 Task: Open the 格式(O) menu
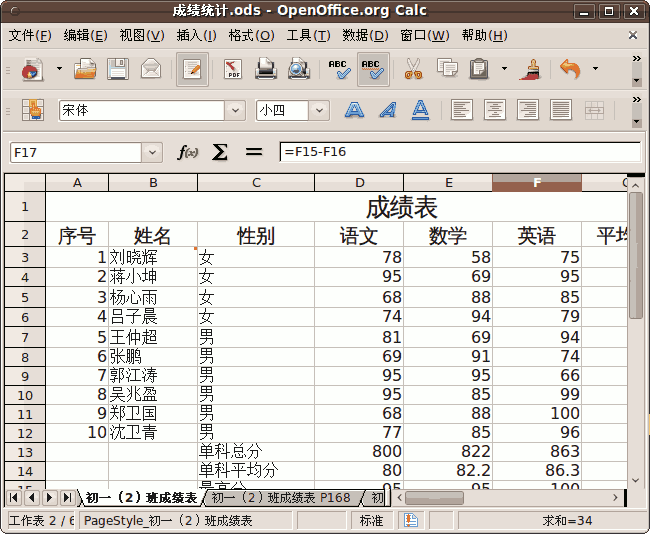251,35
